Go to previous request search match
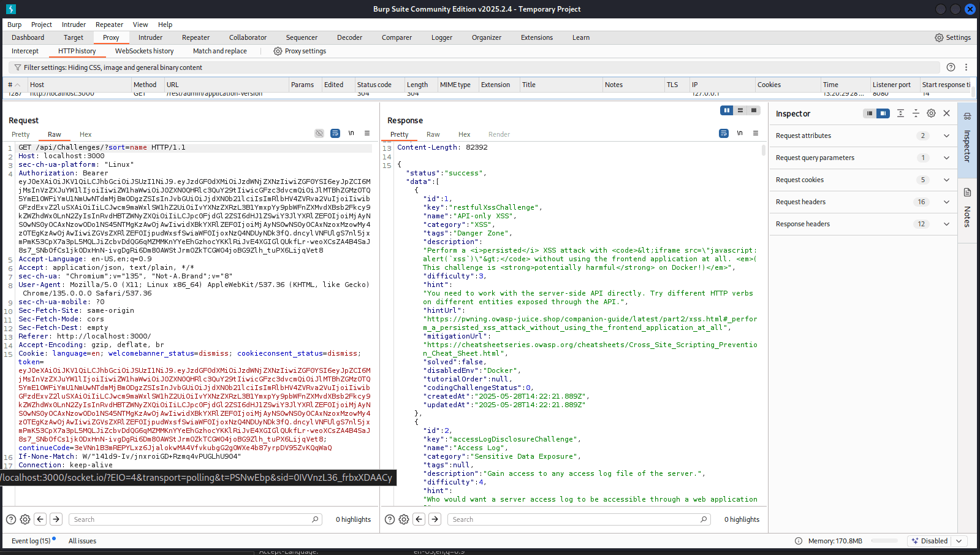Image resolution: width=980 pixels, height=555 pixels. click(40, 519)
